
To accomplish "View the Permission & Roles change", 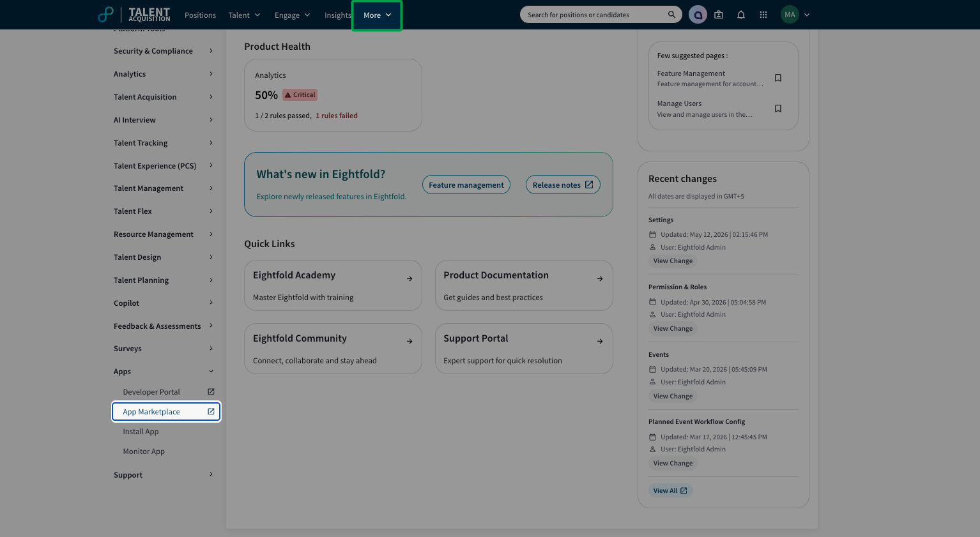I will pos(673,329).
